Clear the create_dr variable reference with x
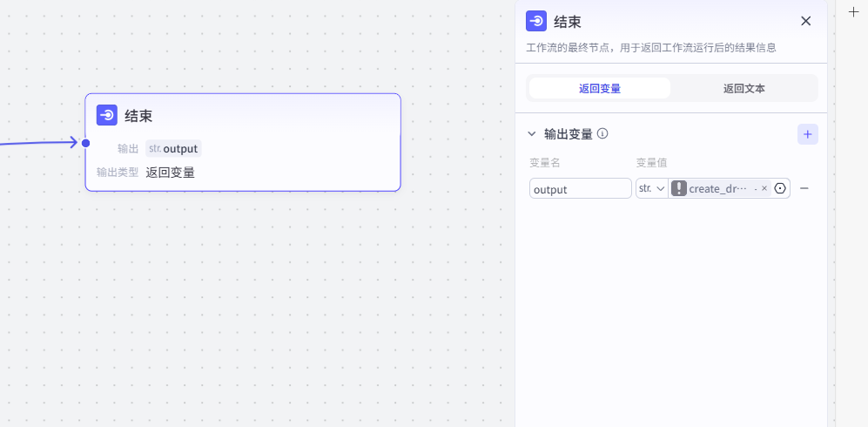This screenshot has width=868, height=427. pyautogui.click(x=764, y=188)
